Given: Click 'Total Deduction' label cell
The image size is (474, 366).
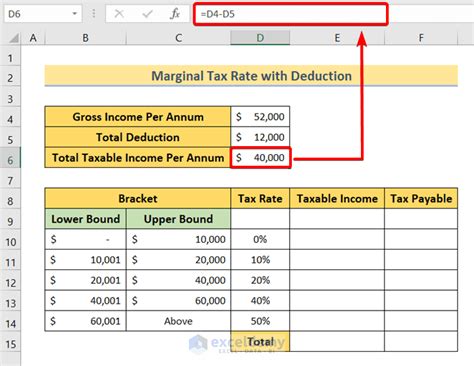Looking at the screenshot, I should click(x=138, y=137).
